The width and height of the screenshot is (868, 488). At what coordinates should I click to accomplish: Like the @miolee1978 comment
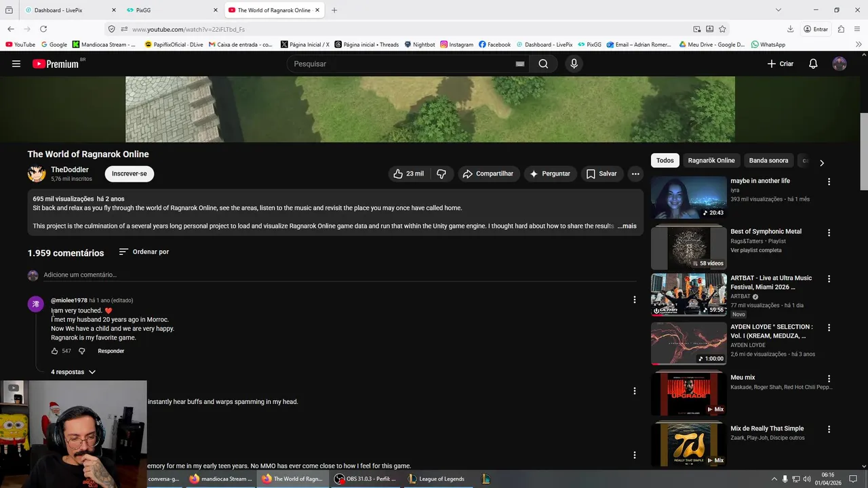click(x=55, y=351)
